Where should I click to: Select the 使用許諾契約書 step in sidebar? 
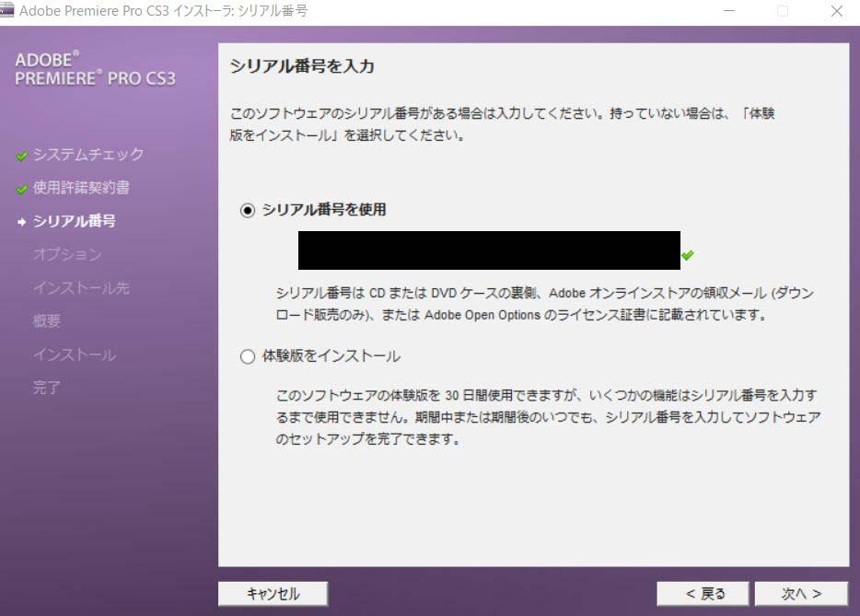pyautogui.click(x=81, y=188)
